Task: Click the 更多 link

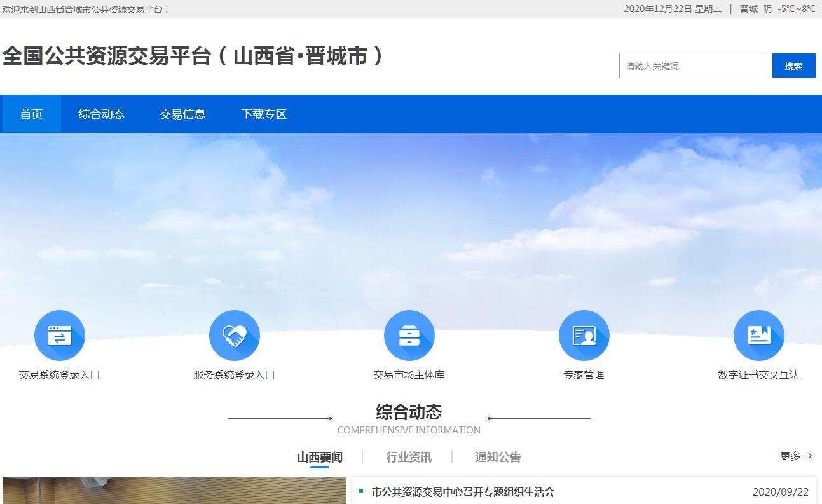Action: coord(790,456)
